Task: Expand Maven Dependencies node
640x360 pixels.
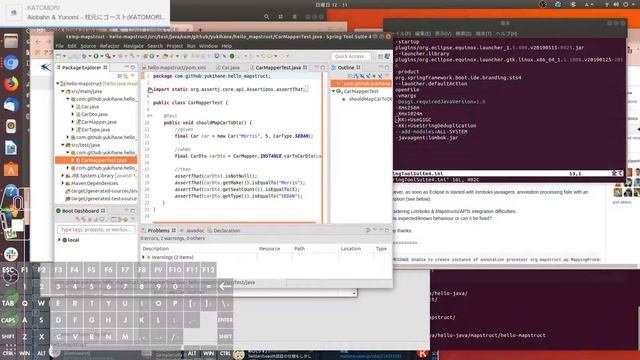Action: pyautogui.click(x=63, y=183)
